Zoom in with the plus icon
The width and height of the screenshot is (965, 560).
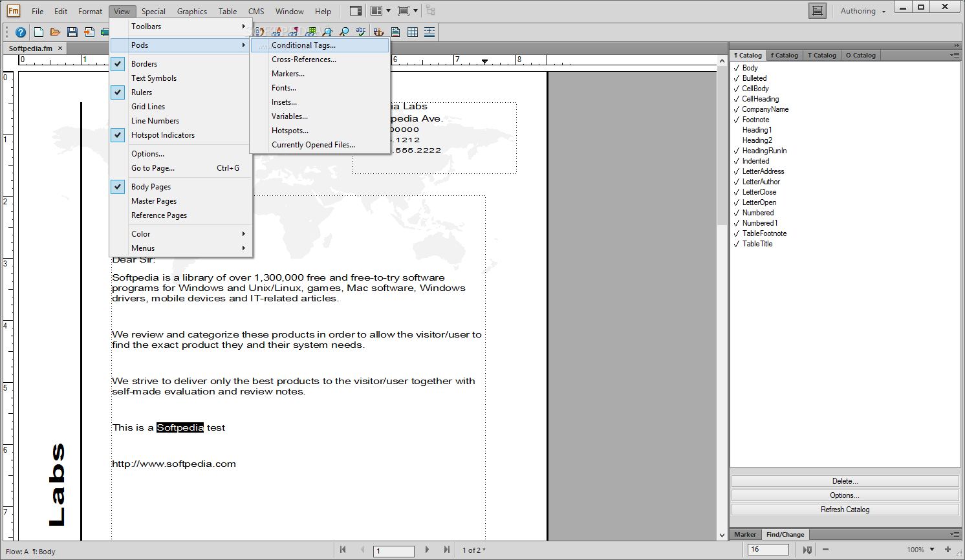pyautogui.click(x=948, y=550)
